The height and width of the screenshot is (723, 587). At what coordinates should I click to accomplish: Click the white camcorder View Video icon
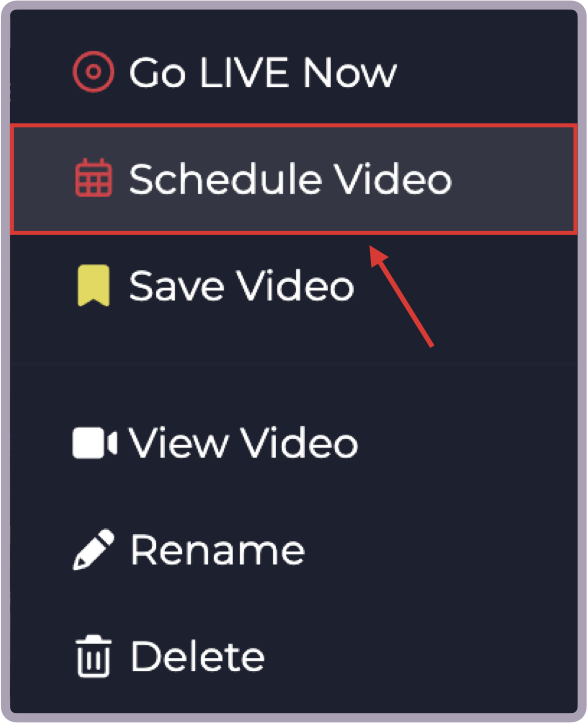click(95, 443)
